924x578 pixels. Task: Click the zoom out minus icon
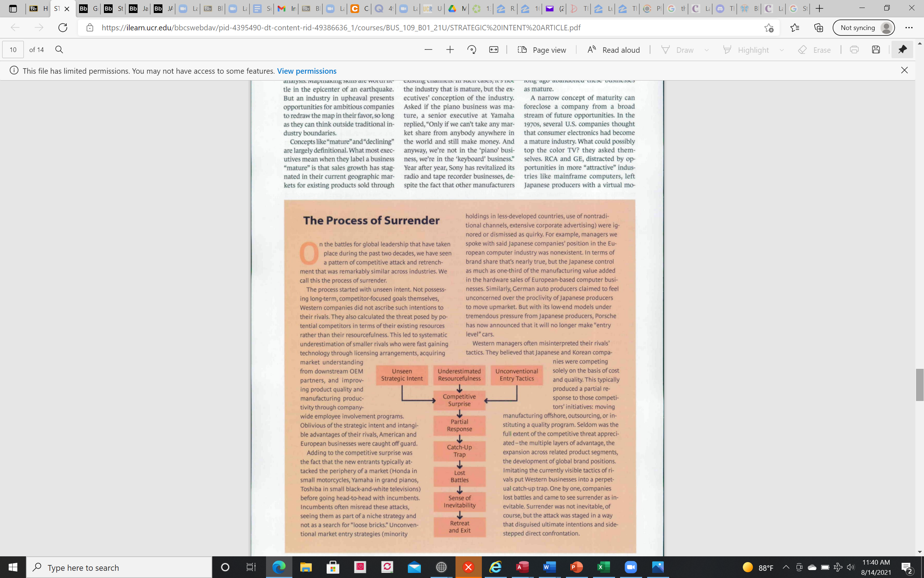[x=428, y=50]
